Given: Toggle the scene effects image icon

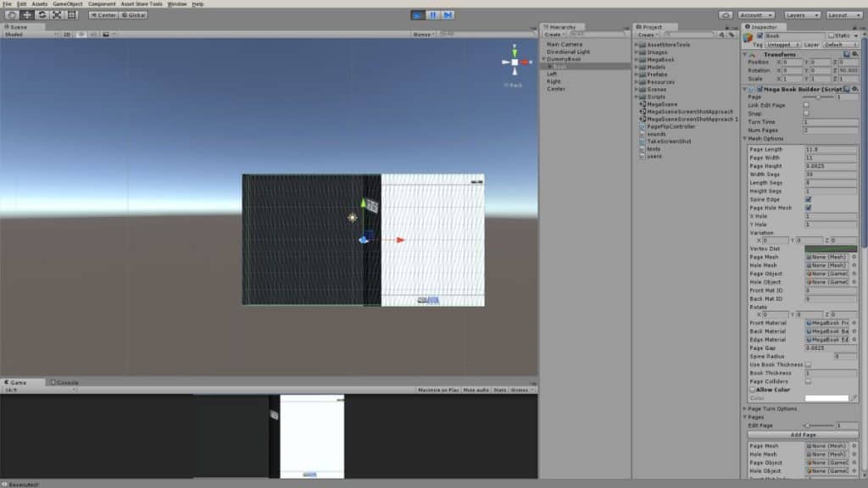Looking at the screenshot, I should [106, 34].
